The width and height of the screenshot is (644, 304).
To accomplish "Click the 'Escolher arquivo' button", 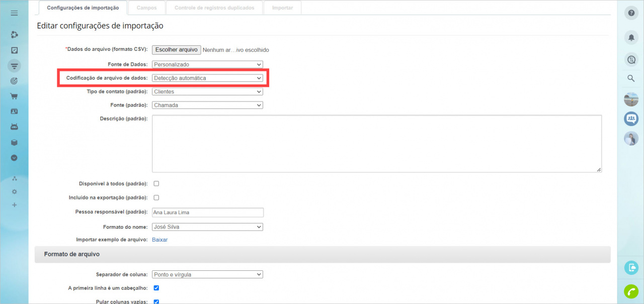I will click(x=176, y=50).
